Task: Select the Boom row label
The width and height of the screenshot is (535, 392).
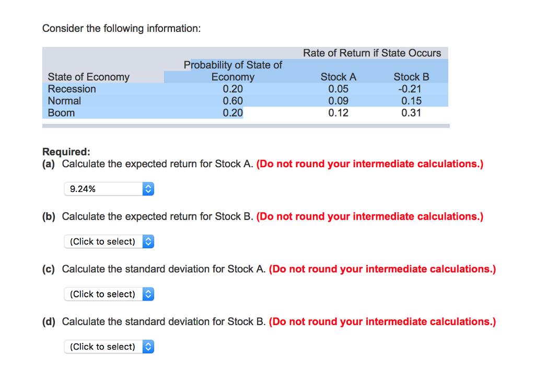Action: pyautogui.click(x=61, y=113)
